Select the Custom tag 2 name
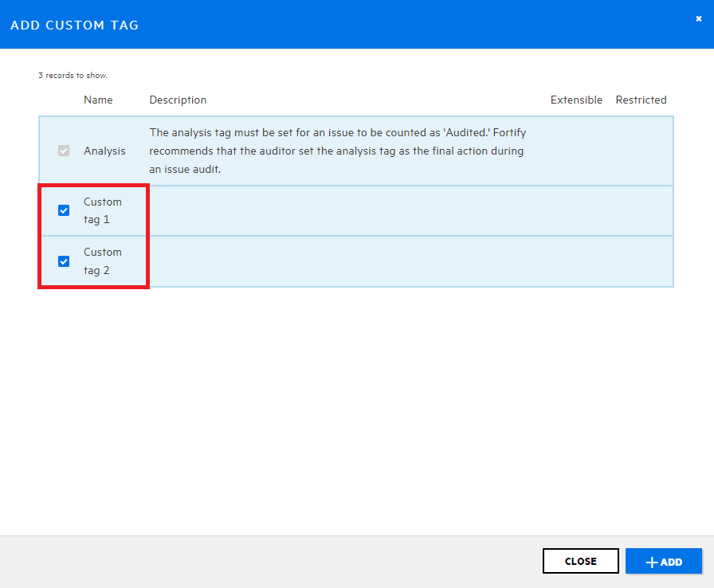Viewport: 714px width, 588px height. click(x=103, y=261)
